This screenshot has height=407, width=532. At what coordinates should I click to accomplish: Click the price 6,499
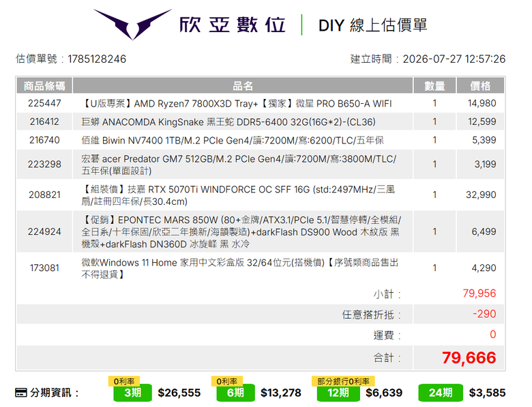tap(484, 231)
